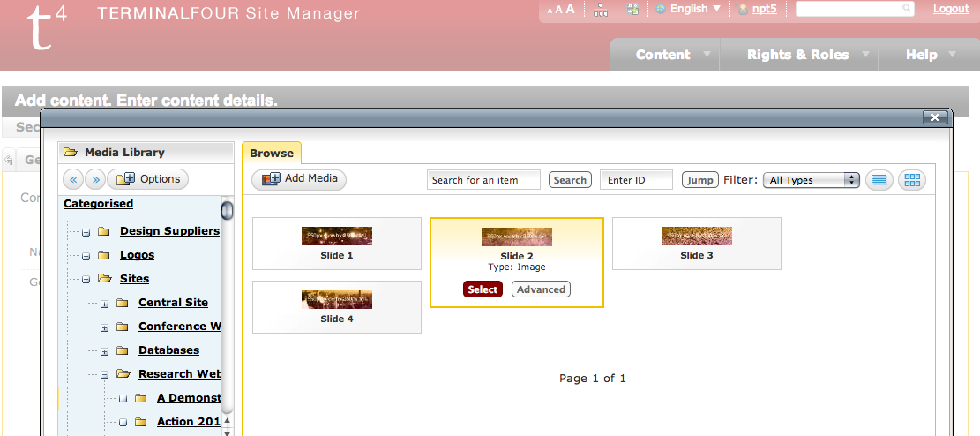This screenshot has height=436, width=980.
Task: Expand the Databases tree node
Action: coord(104,351)
